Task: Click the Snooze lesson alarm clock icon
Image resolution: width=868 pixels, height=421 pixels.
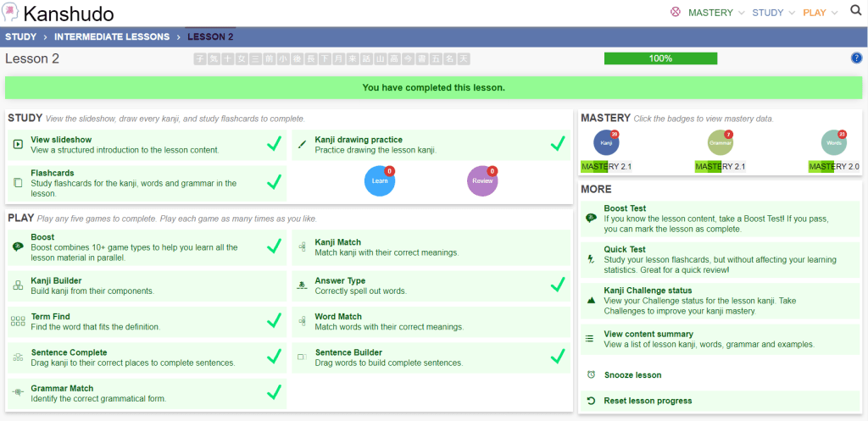Action: [591, 374]
